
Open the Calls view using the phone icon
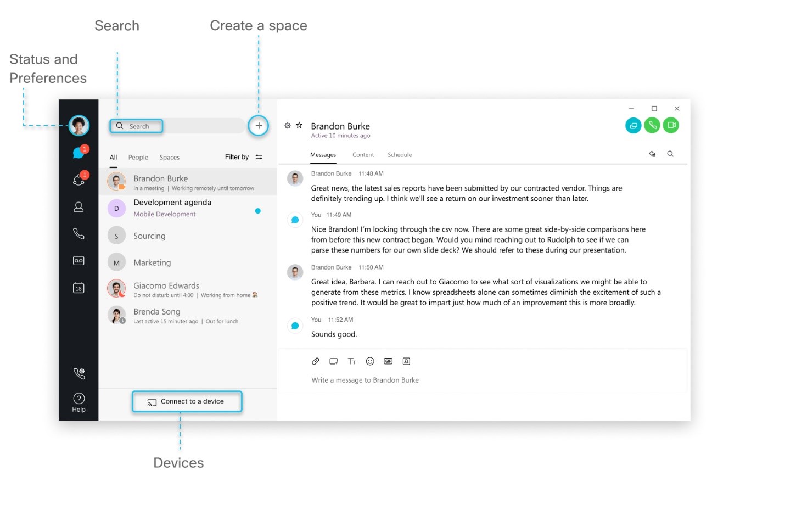[78, 234]
